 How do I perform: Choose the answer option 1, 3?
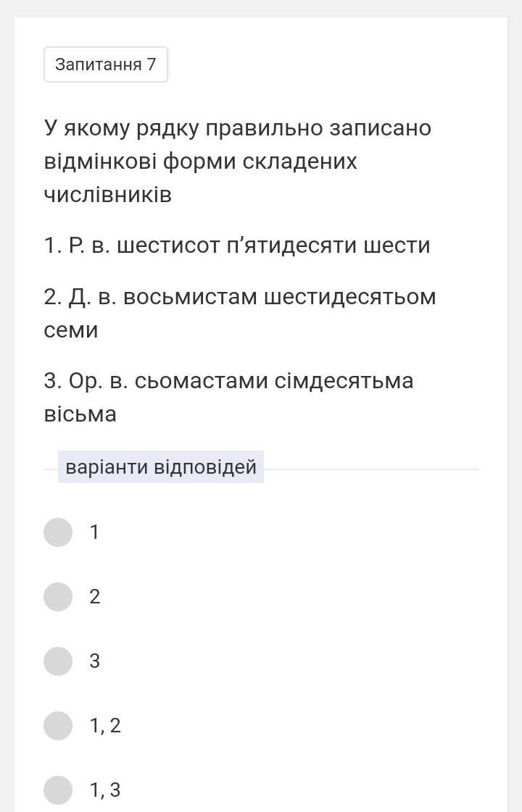point(57,790)
